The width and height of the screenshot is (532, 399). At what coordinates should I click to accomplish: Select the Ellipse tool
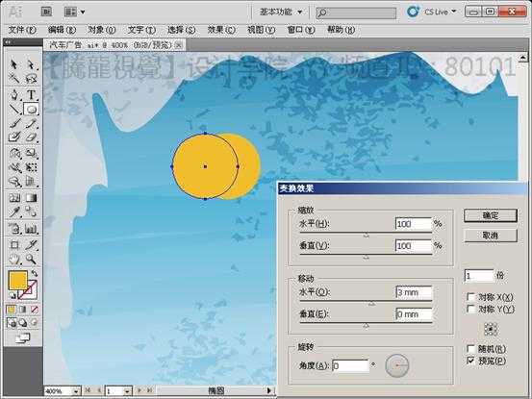coord(31,110)
